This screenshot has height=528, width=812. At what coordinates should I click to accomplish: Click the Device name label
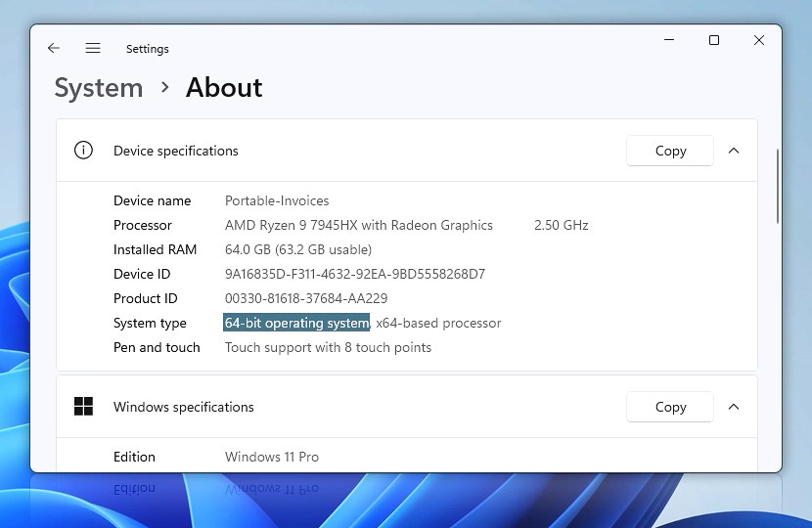(x=153, y=200)
